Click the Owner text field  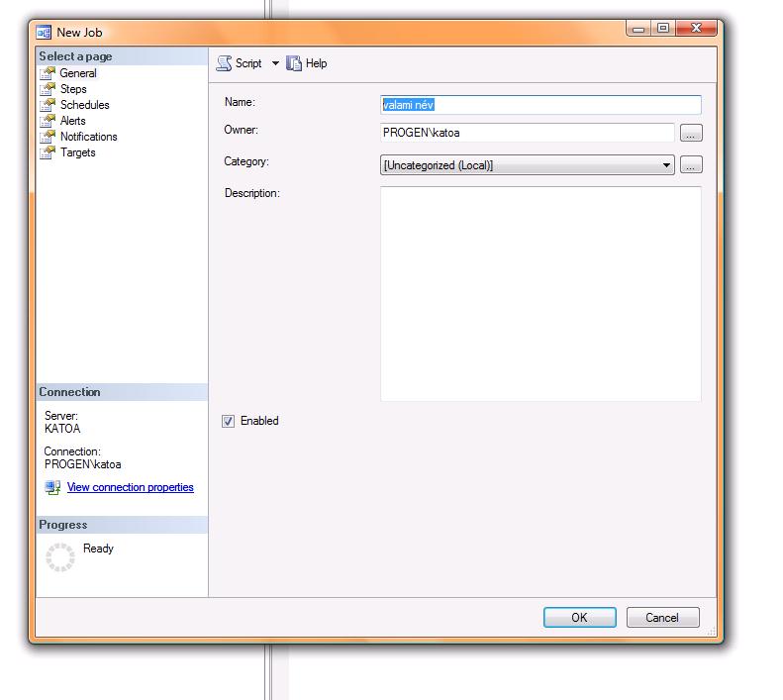pos(528,133)
